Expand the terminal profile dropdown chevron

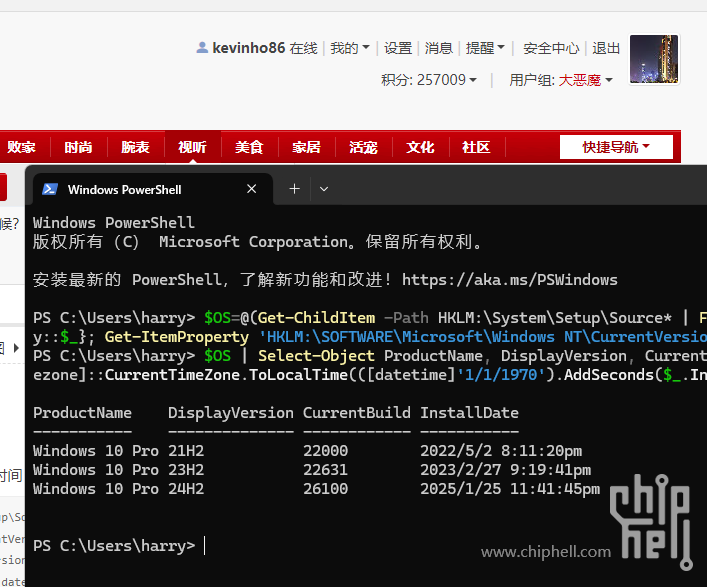coord(324,189)
